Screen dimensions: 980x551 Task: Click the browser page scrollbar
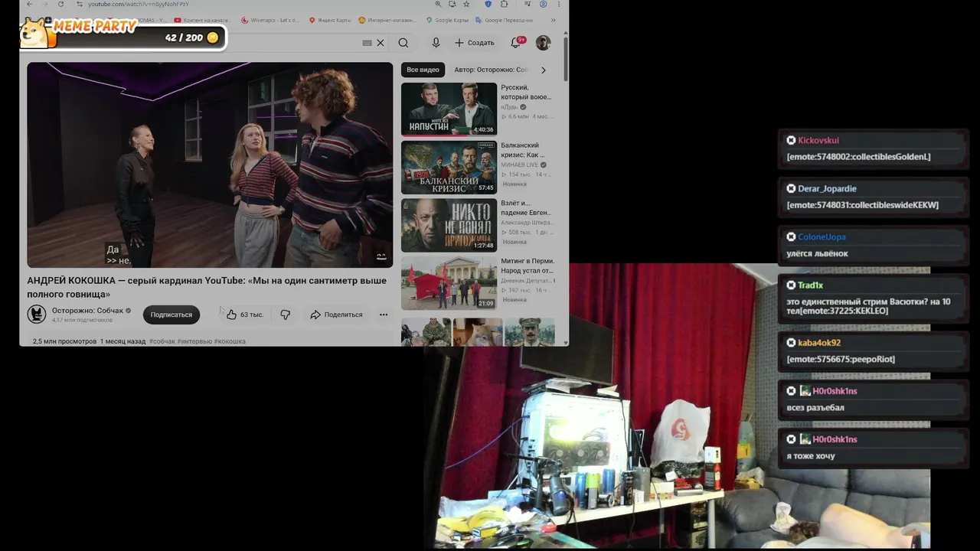(566, 57)
